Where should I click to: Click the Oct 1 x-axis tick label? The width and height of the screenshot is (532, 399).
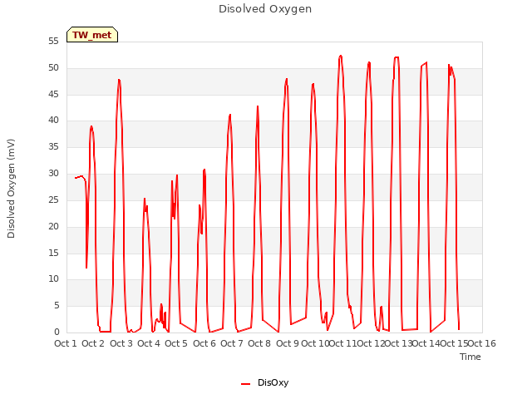[66, 343]
